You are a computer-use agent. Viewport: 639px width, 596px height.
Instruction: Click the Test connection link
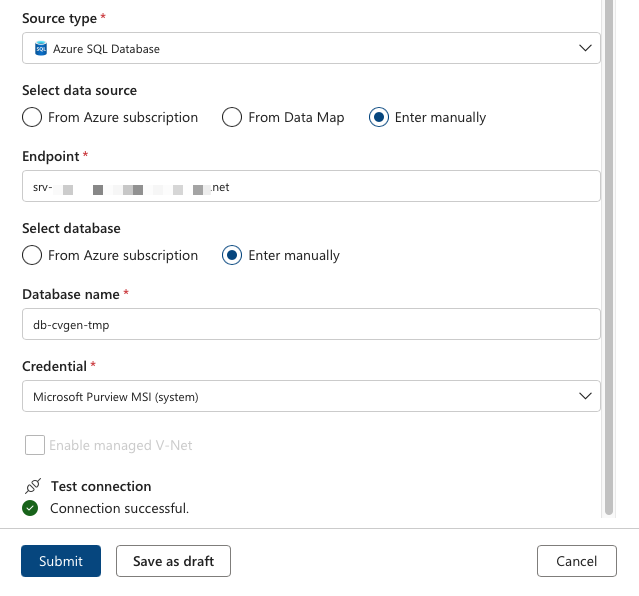pos(101,486)
